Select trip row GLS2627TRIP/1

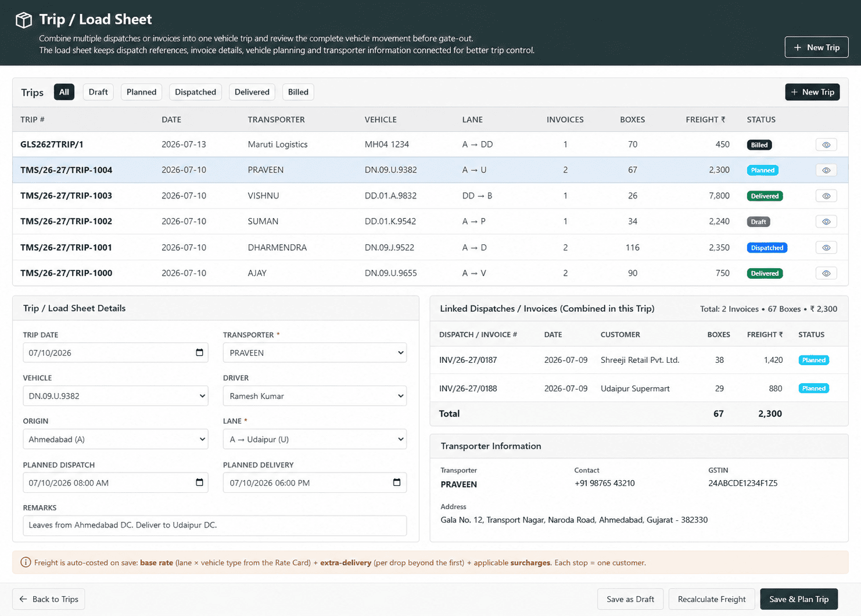430,145
